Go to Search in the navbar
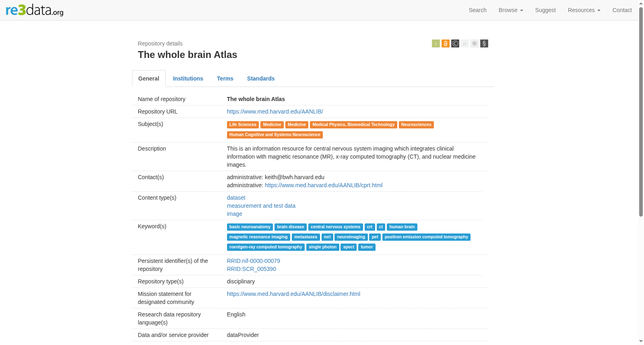This screenshot has height=345, width=644. (x=478, y=10)
